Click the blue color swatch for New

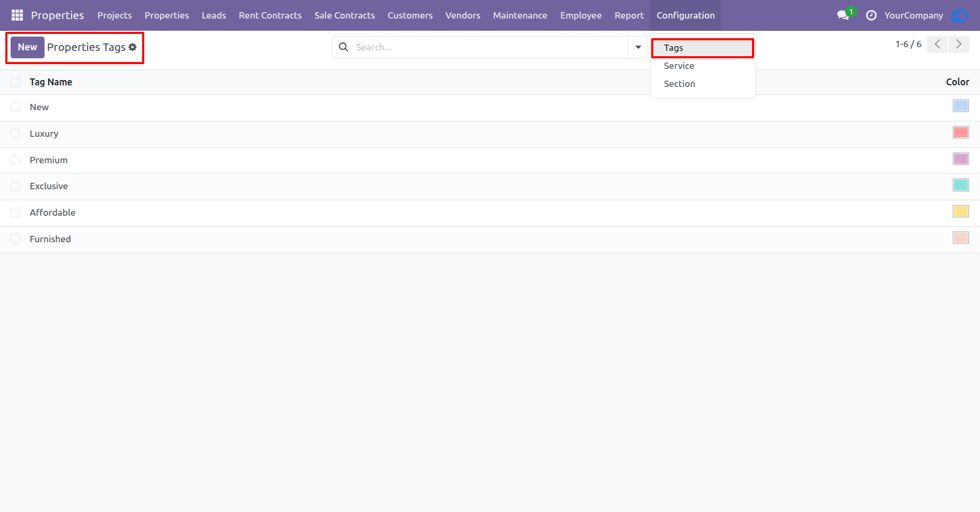pyautogui.click(x=960, y=106)
